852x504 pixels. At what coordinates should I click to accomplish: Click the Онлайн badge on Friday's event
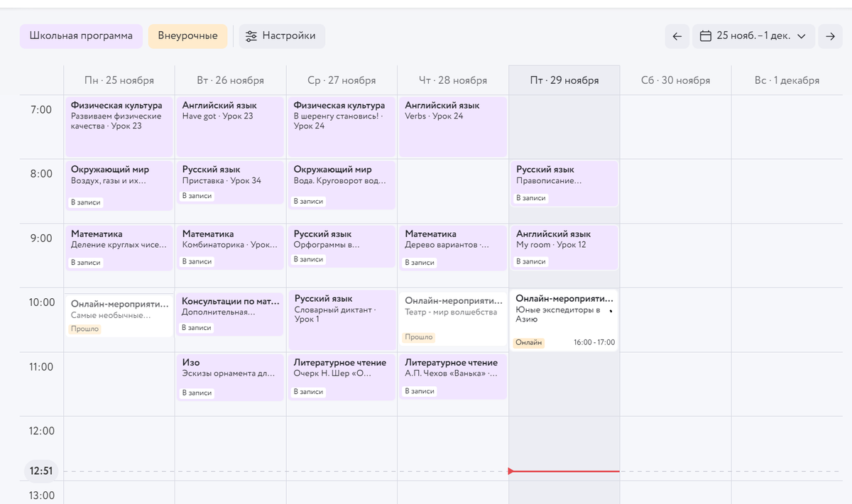(x=529, y=342)
